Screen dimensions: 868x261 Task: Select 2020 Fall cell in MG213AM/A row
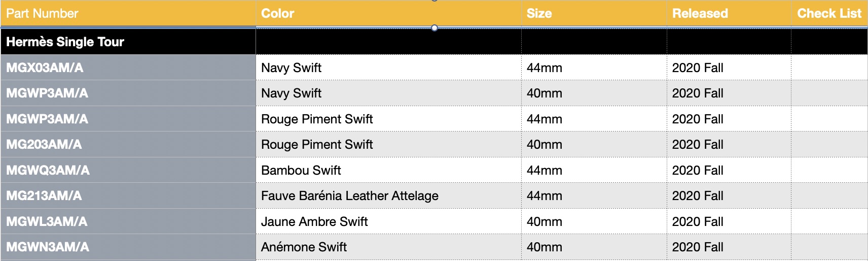coord(729,195)
